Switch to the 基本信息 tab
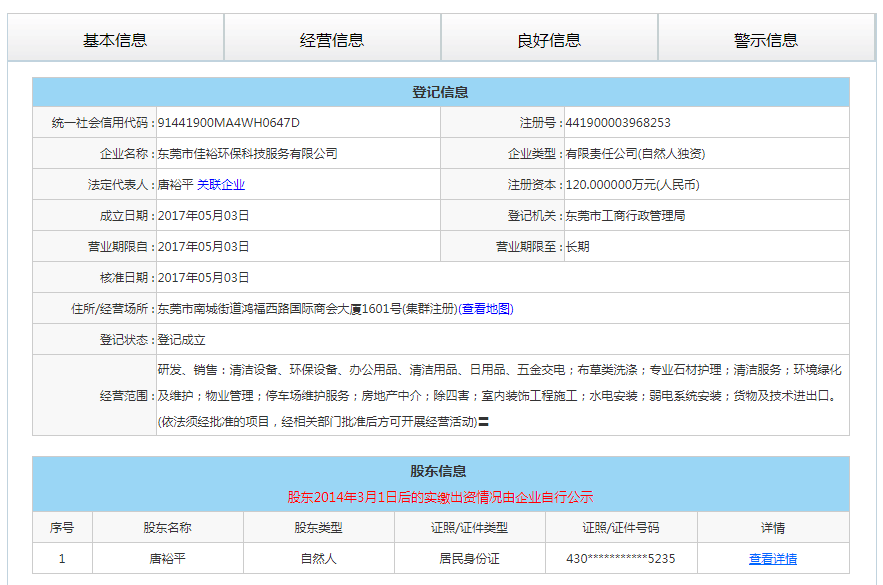Viewport: 883px width, 585px height. (x=115, y=40)
